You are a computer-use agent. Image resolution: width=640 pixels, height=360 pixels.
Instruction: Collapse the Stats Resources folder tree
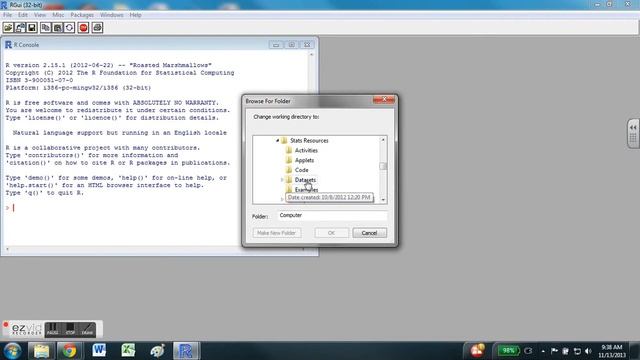click(278, 140)
